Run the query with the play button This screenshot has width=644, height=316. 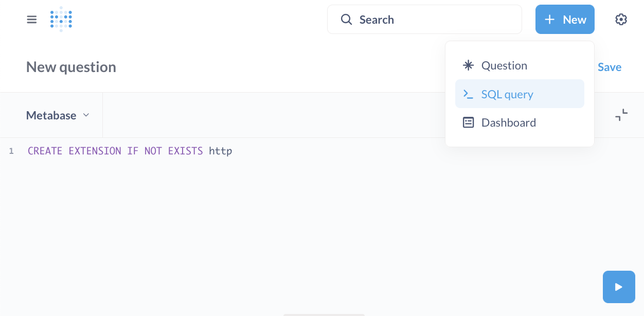click(619, 287)
